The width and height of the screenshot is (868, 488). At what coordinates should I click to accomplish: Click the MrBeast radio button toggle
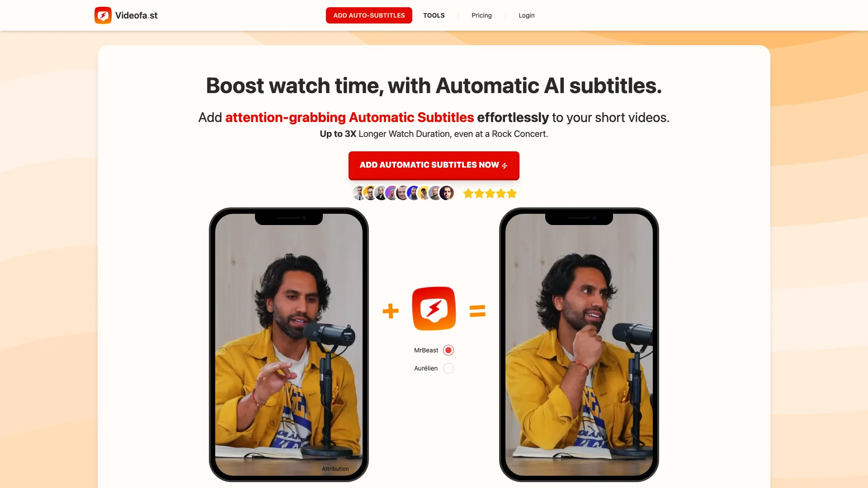click(449, 350)
